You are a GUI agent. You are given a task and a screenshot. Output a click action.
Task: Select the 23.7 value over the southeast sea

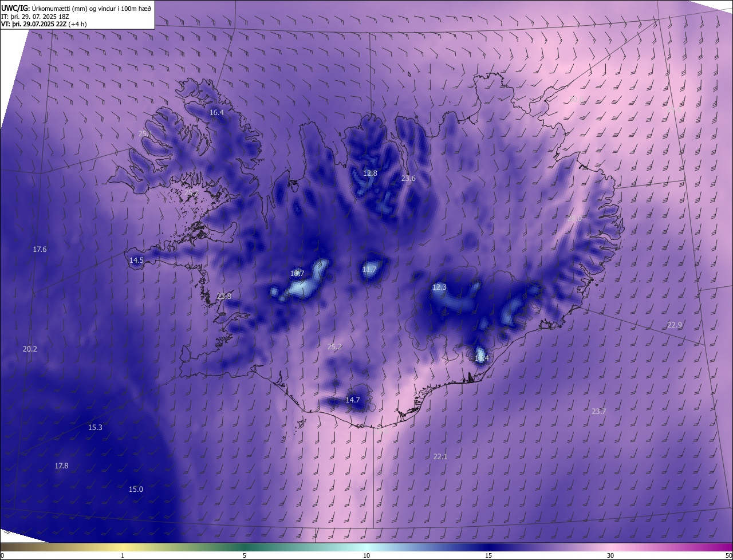[x=598, y=412]
